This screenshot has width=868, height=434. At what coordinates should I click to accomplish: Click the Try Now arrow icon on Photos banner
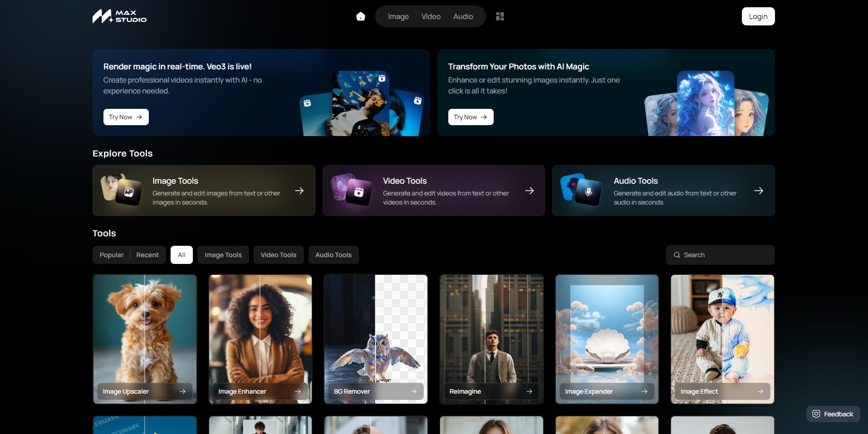484,117
